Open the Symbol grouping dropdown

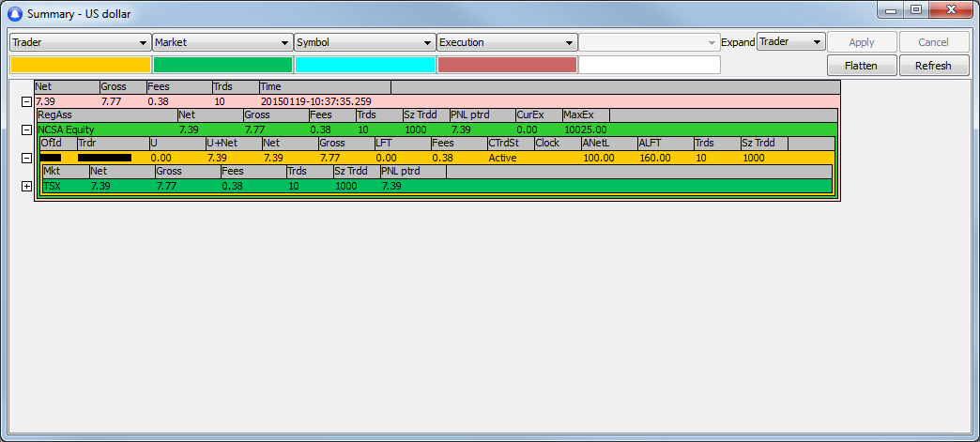click(364, 42)
